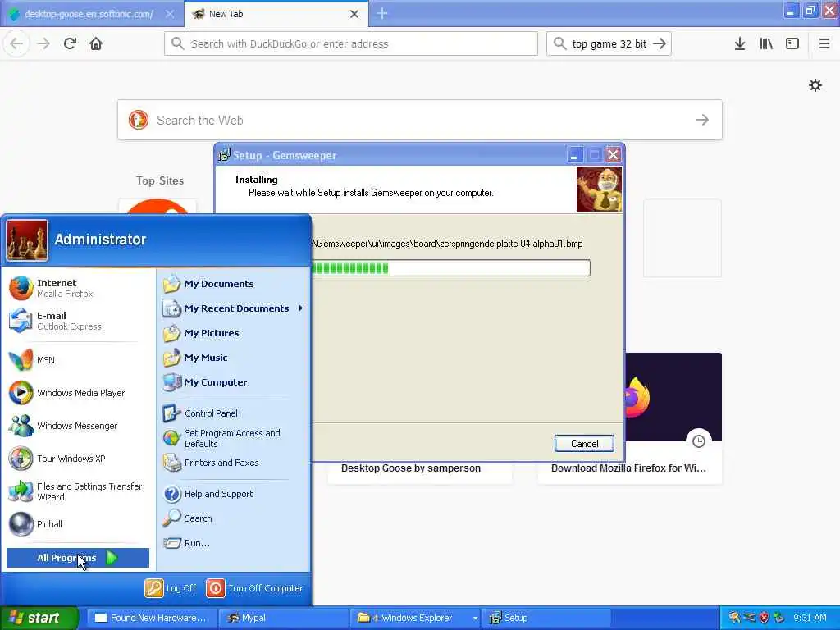Open Desktop Goose by samperson link
This screenshot has width=840, height=630.
(411, 468)
